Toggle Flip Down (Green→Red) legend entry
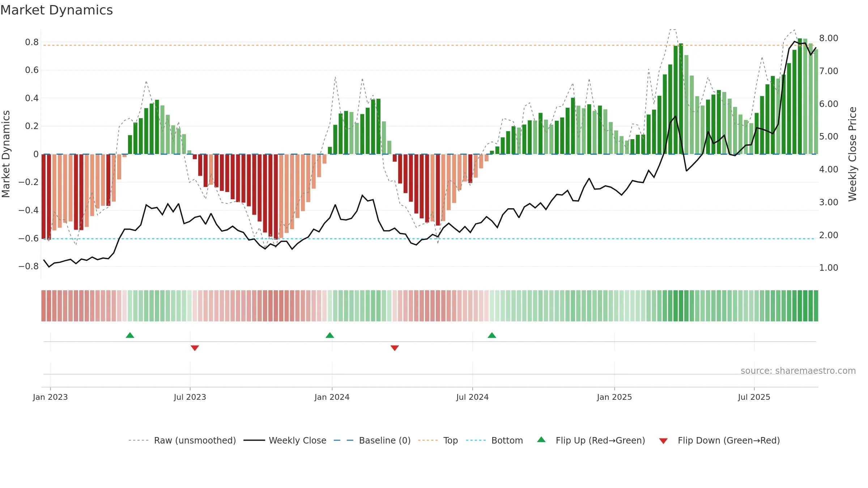868x488 pixels. (x=719, y=440)
